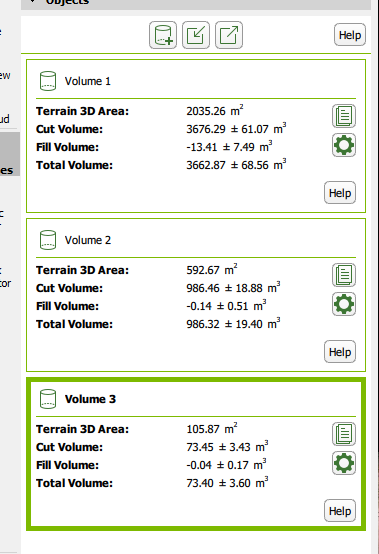Click the Help button in objects toolbar

point(350,35)
